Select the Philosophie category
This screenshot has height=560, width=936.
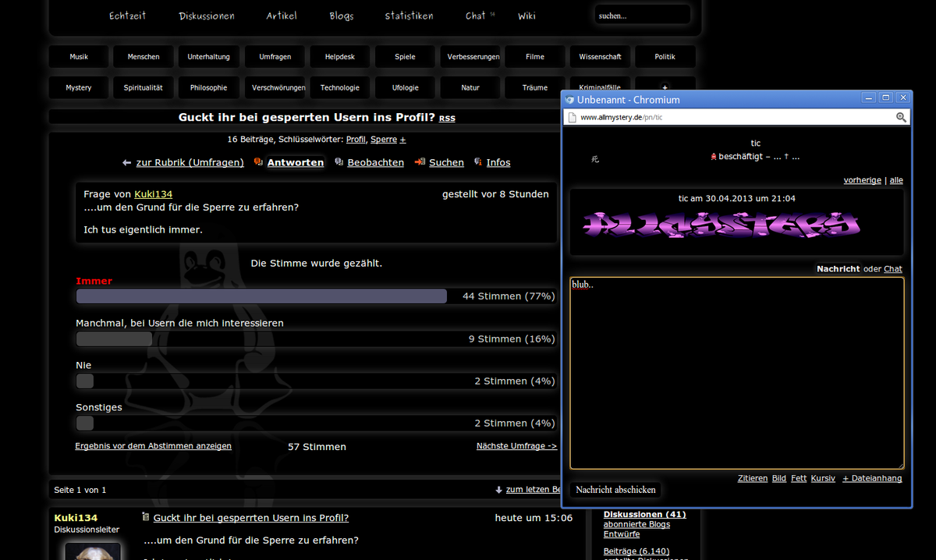tap(208, 88)
